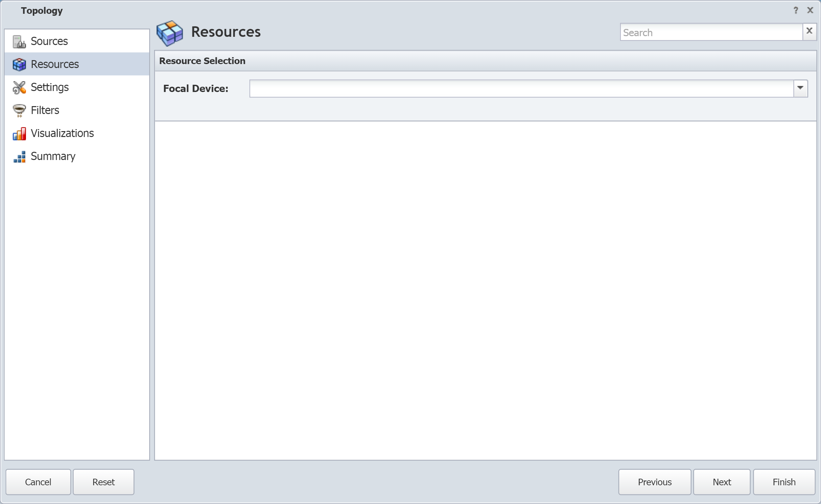
Task: Click the Next navigation button
Action: click(721, 482)
